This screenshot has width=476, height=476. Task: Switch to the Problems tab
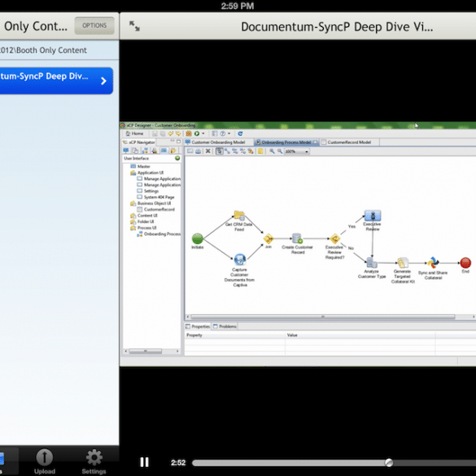point(225,326)
